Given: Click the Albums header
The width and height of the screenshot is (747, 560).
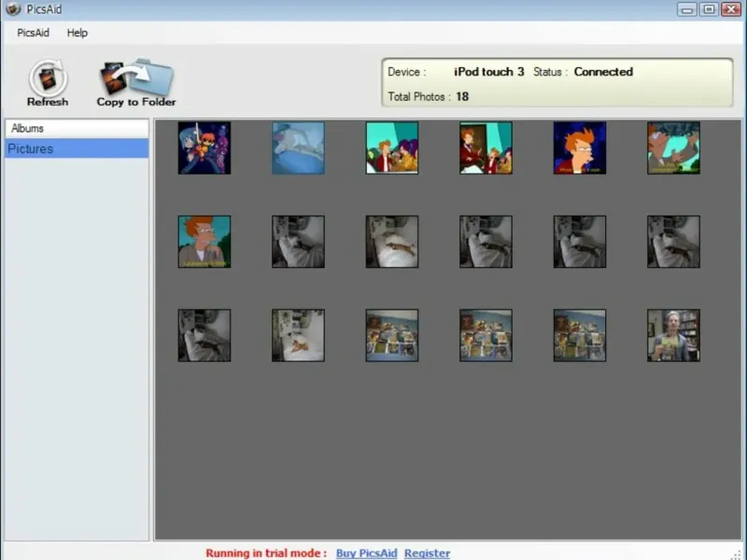Looking at the screenshot, I should pos(77,129).
